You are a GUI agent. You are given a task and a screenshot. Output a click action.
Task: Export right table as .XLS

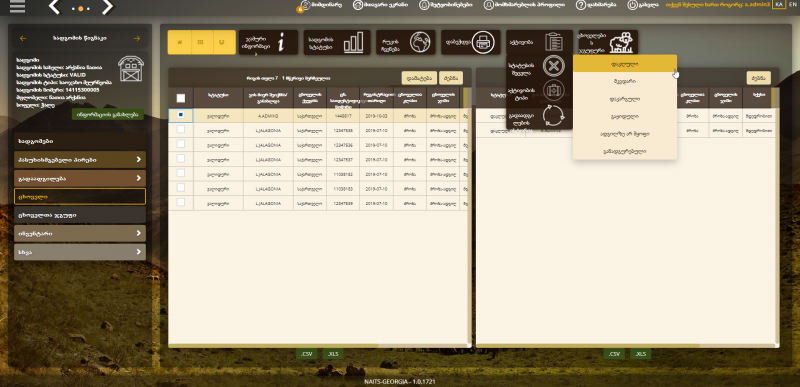tap(640, 354)
